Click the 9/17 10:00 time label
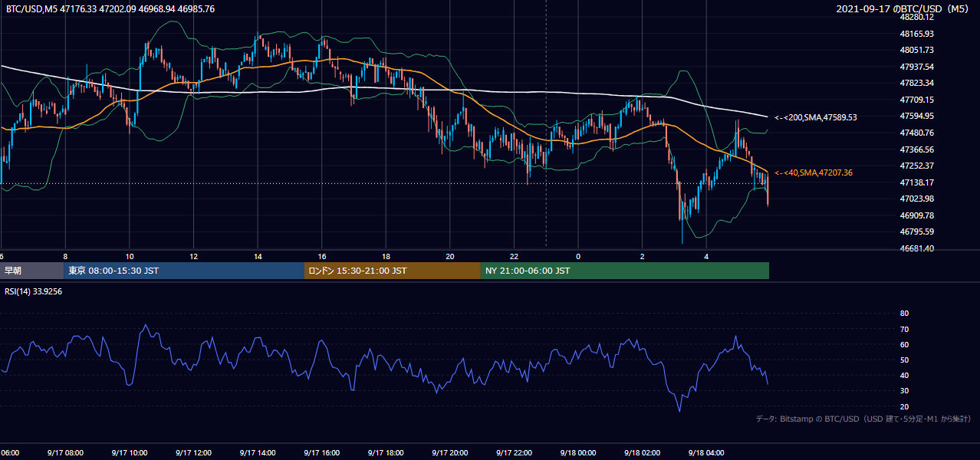Screen dimensions: 980x460 click(x=130, y=453)
